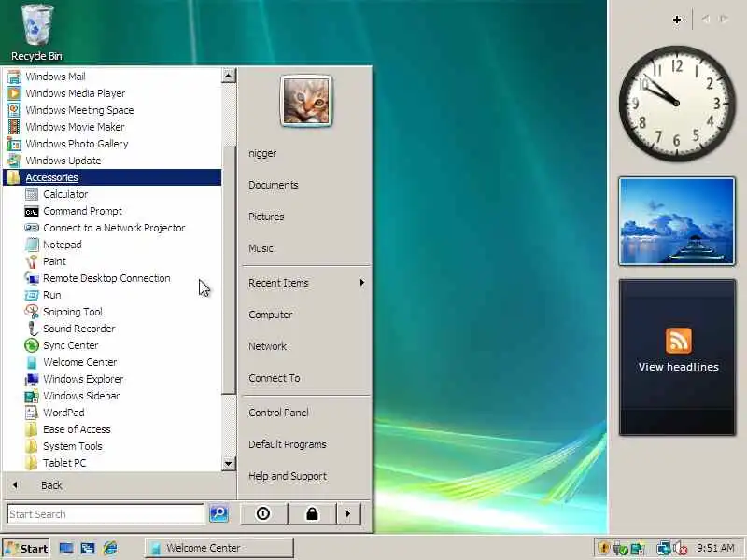Click the 9:51 AM taskbar clock

point(715,548)
